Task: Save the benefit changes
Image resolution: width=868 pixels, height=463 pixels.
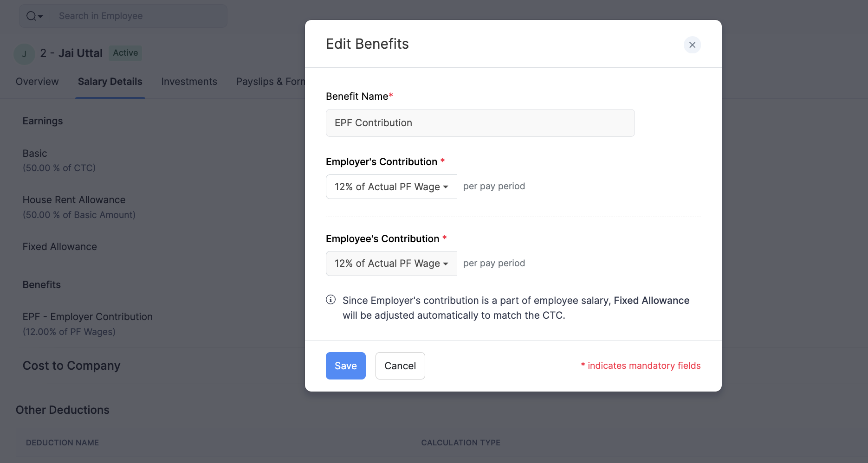Action: (345, 366)
